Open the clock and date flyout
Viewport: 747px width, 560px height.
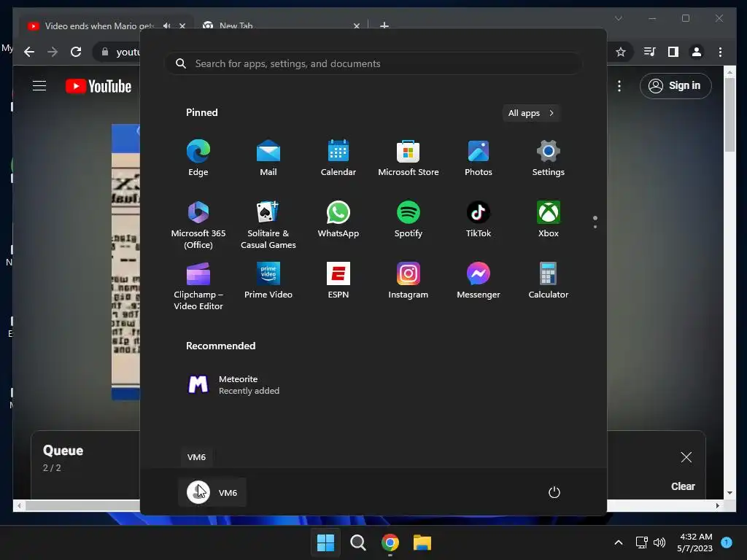[695, 542]
